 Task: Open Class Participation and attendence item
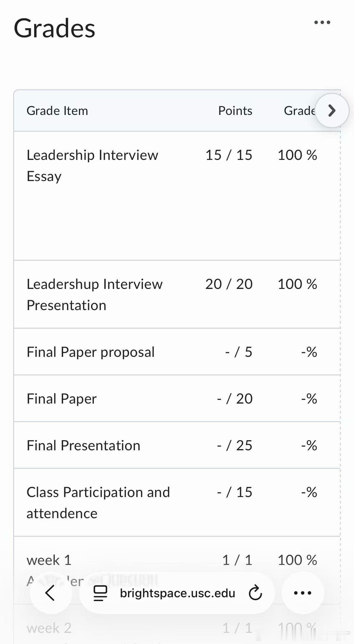point(98,503)
